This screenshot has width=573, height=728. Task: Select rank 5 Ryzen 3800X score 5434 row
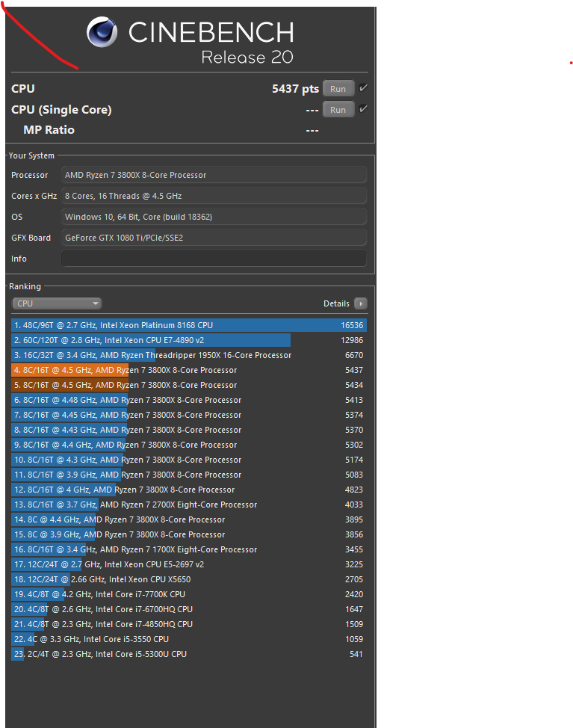pos(189,385)
